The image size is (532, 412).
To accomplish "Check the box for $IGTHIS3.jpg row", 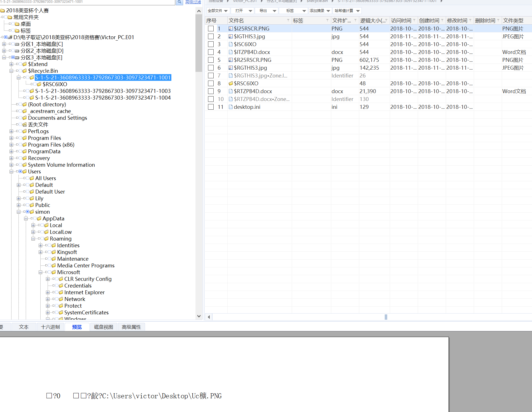I will 211,36.
